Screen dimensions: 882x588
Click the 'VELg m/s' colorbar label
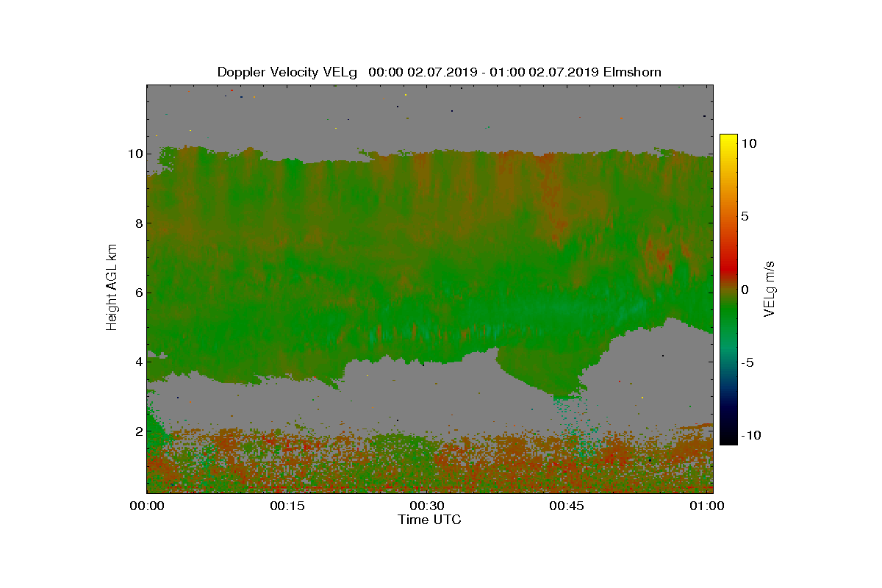click(770, 289)
